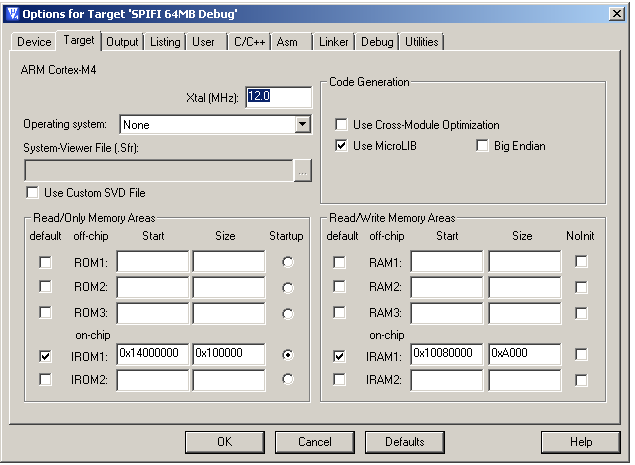Click the IROM2 Start field
Image resolution: width=635 pixels, height=465 pixels.
click(153, 380)
